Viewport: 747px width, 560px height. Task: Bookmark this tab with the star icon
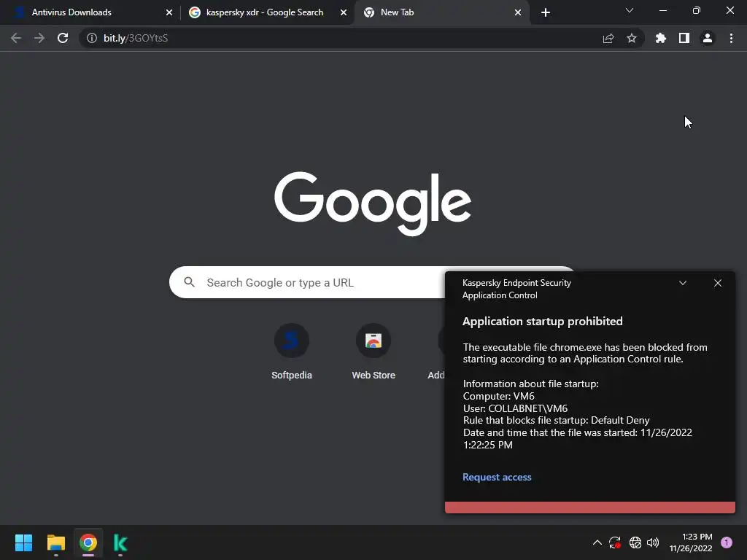pyautogui.click(x=632, y=38)
